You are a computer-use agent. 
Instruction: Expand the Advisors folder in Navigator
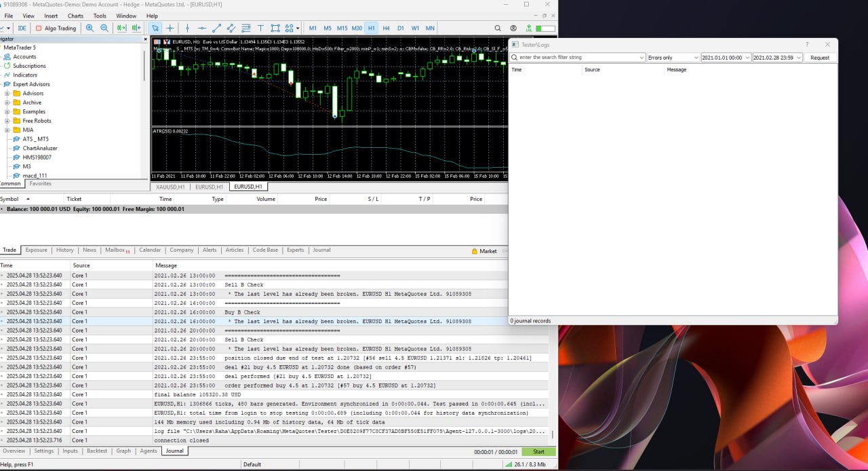[x=7, y=94]
